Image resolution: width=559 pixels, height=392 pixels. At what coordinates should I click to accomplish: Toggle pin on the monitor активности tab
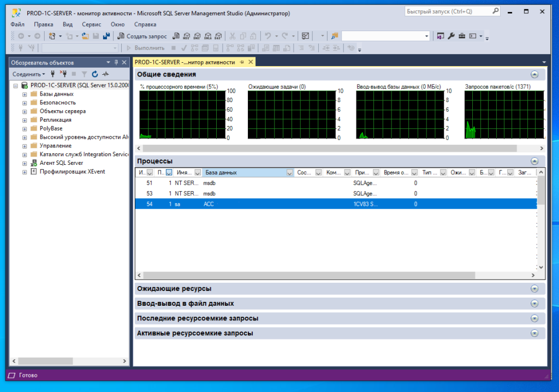click(x=242, y=62)
